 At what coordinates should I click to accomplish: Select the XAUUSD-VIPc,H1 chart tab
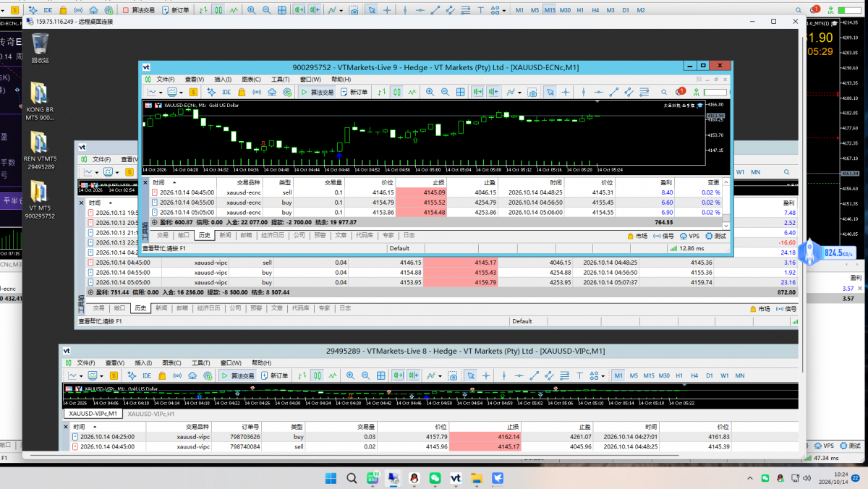[x=150, y=414]
